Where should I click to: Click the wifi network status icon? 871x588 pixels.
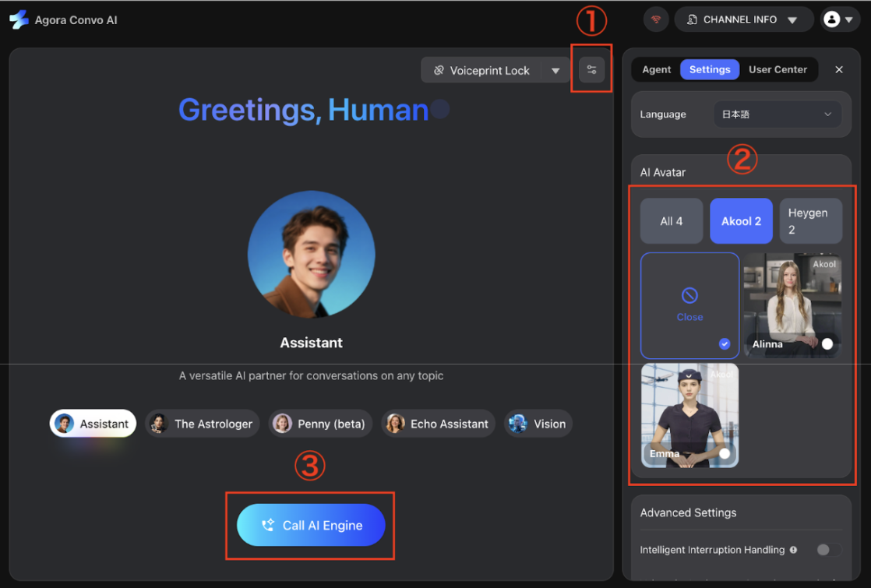(655, 19)
